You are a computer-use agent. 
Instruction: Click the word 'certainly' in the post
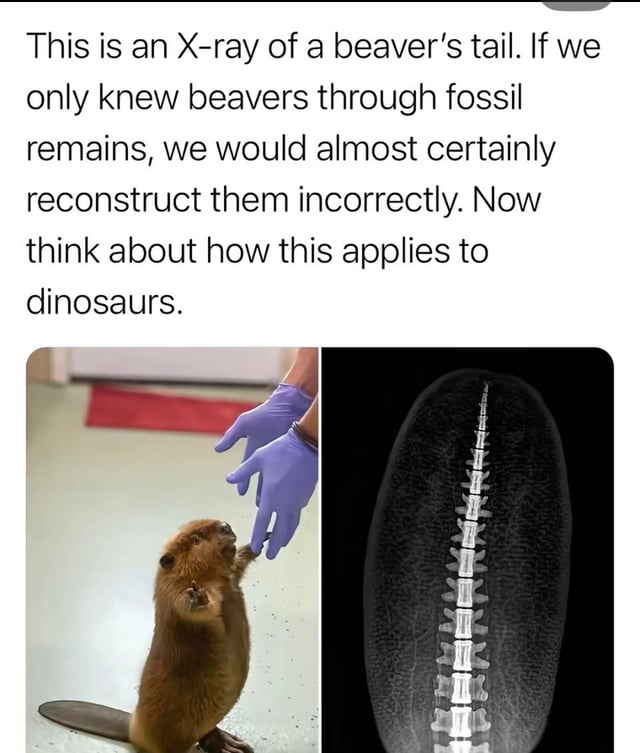490,149
